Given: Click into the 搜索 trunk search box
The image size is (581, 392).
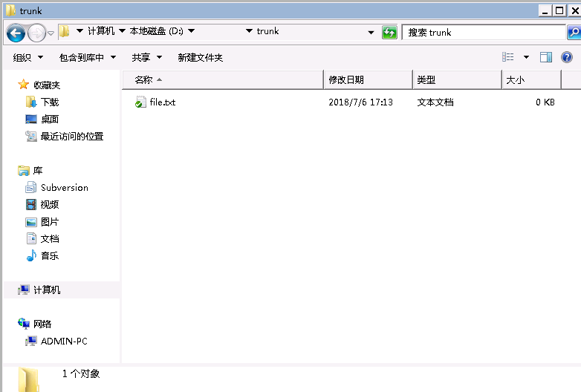Looking at the screenshot, I should (x=484, y=33).
